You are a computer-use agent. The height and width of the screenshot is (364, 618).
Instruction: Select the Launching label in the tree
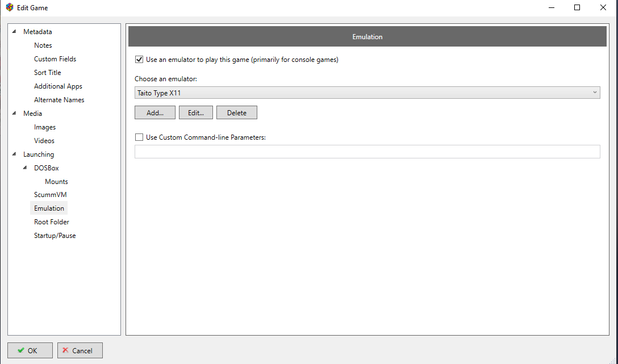tap(39, 154)
